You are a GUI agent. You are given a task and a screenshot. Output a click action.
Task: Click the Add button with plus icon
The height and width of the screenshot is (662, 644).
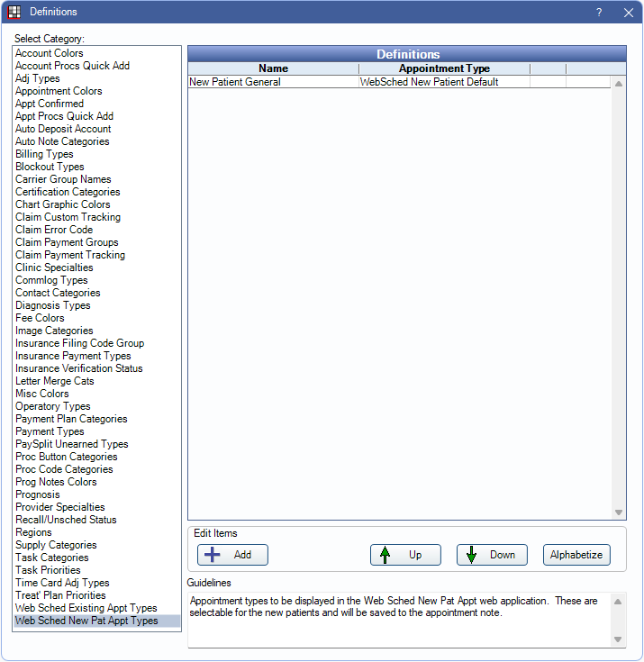[232, 555]
